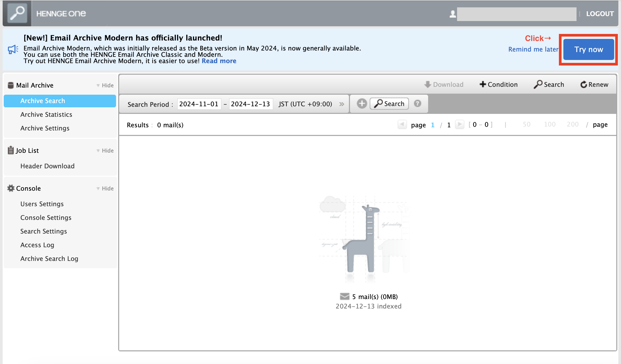The image size is (621, 364).
Task: Click the Job List clipboard icon
Action: tap(11, 150)
